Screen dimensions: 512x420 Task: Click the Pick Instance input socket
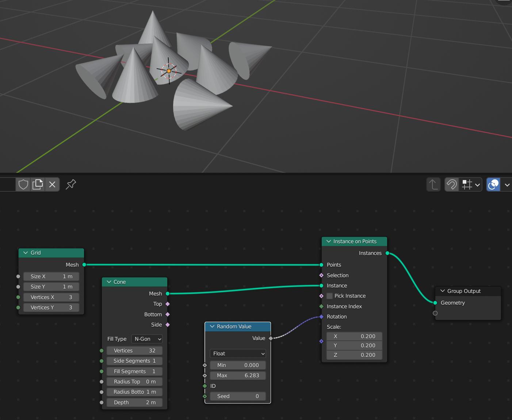click(321, 296)
